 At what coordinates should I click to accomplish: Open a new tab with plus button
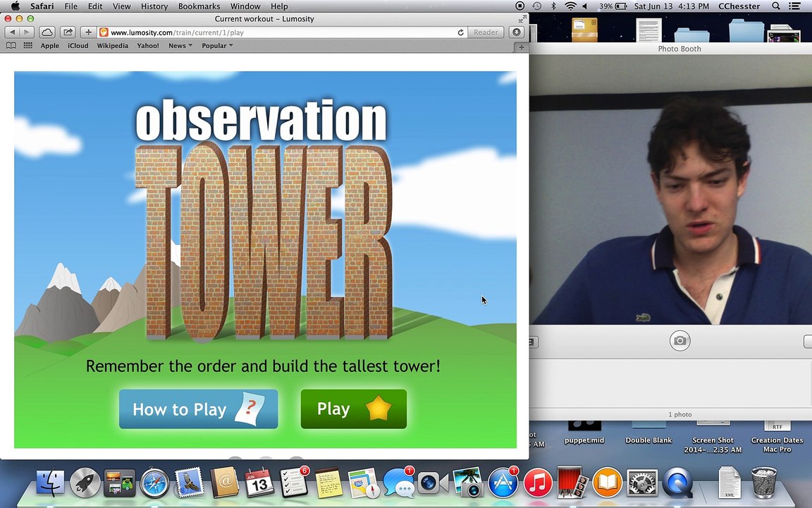pyautogui.click(x=522, y=47)
